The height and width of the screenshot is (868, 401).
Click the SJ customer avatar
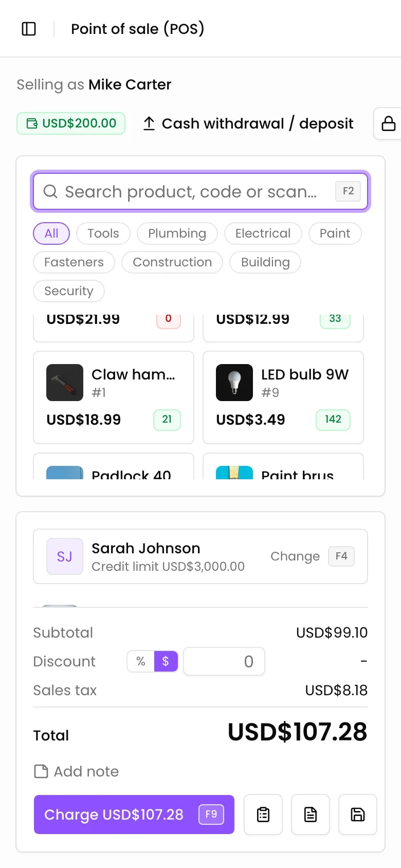click(x=65, y=556)
